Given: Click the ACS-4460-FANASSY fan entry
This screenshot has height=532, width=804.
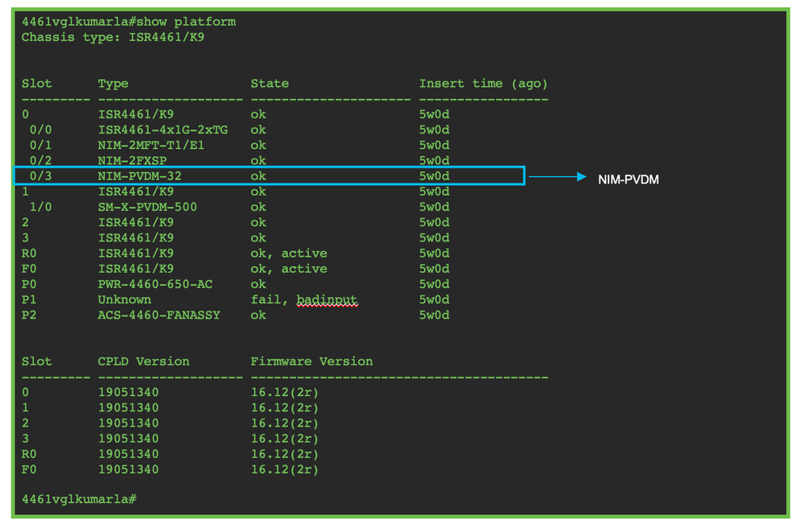Looking at the screenshot, I should coord(159,315).
